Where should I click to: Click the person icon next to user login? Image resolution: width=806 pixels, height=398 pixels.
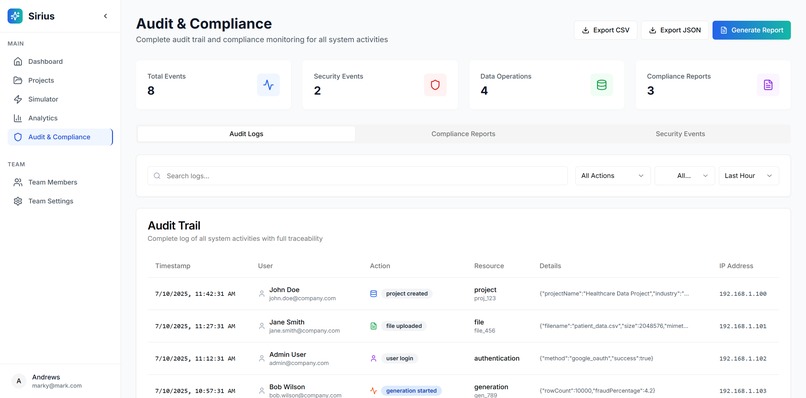pos(374,358)
